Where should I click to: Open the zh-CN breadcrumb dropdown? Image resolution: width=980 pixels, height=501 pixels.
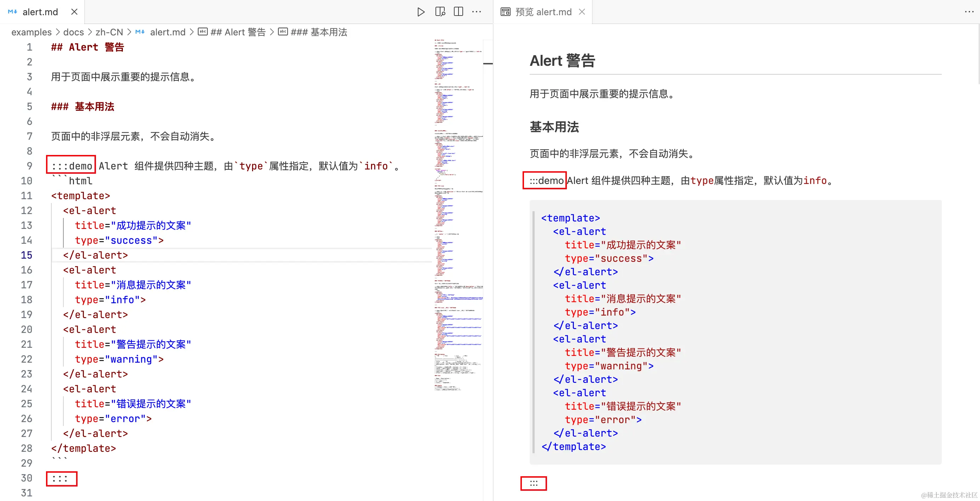click(x=109, y=32)
